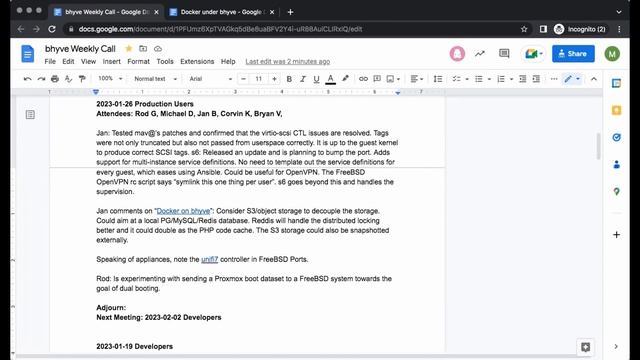This screenshot has height=360, width=640.
Task: Open the Tools menu
Action: 165,62
